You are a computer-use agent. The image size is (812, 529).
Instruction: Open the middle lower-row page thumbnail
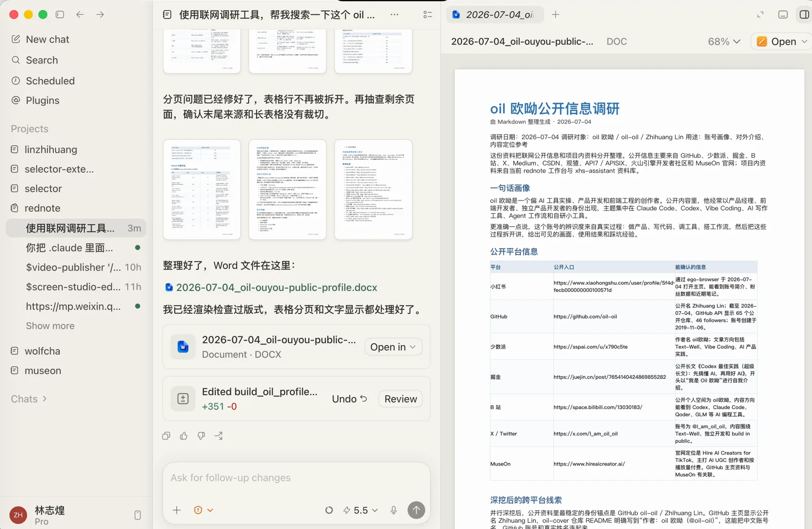point(287,189)
